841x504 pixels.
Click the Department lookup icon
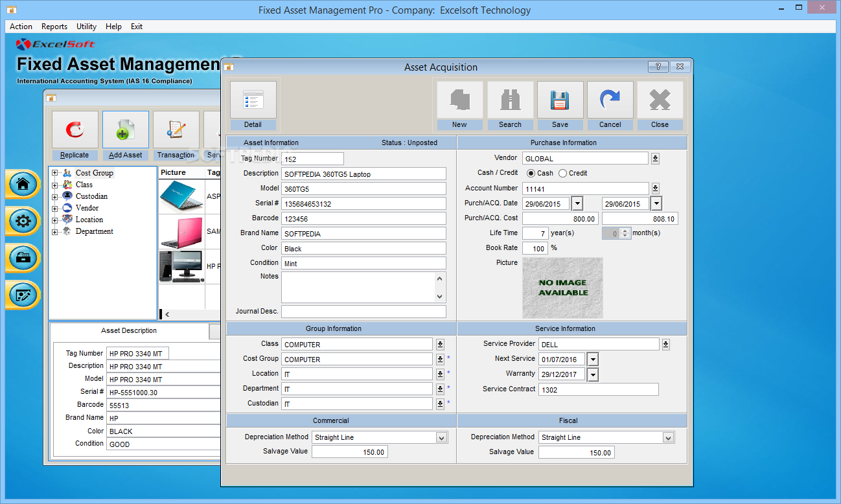tap(440, 389)
